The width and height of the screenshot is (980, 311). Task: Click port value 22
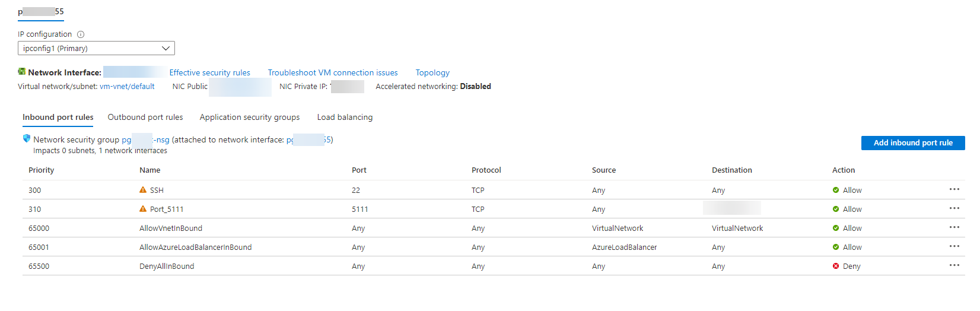coord(356,191)
